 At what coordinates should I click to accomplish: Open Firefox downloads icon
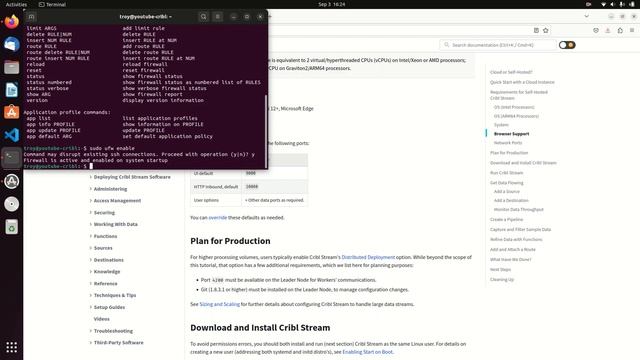click(608, 31)
